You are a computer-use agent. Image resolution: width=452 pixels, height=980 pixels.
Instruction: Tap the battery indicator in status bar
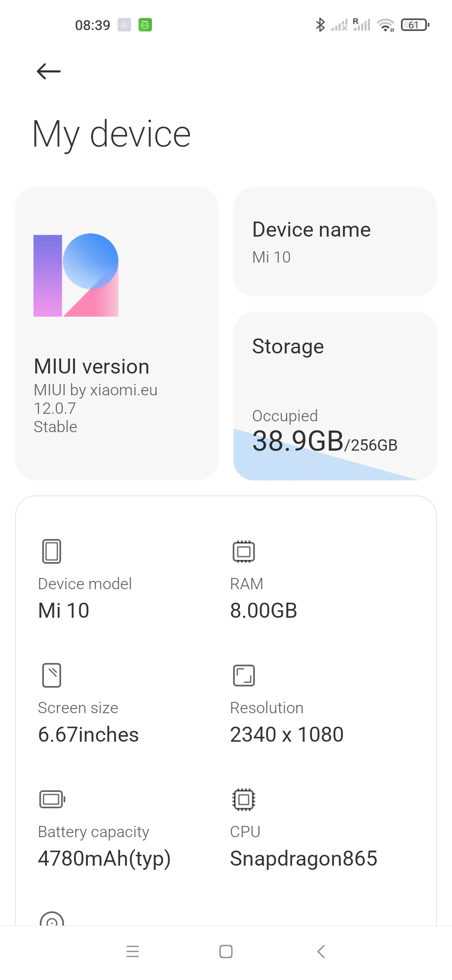click(415, 25)
